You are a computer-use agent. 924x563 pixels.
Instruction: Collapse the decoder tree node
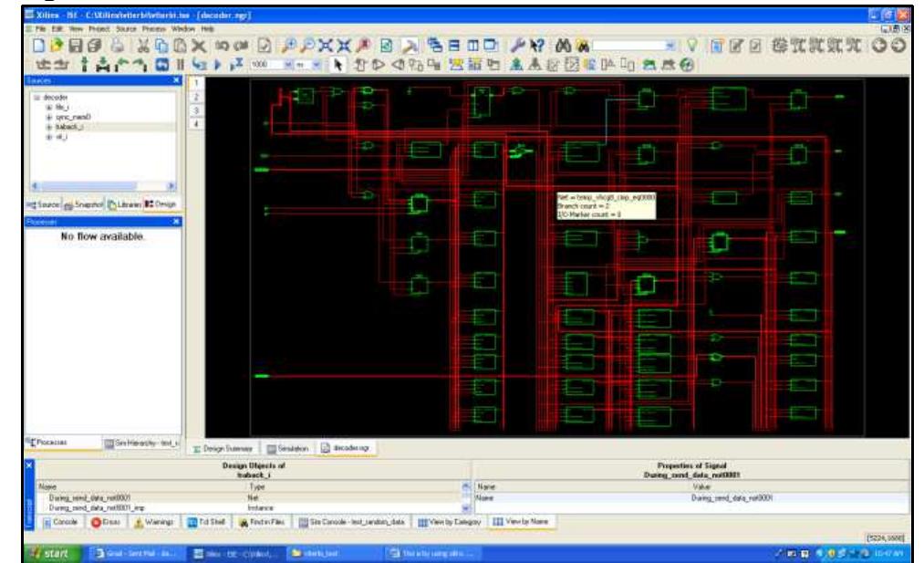pos(37,98)
